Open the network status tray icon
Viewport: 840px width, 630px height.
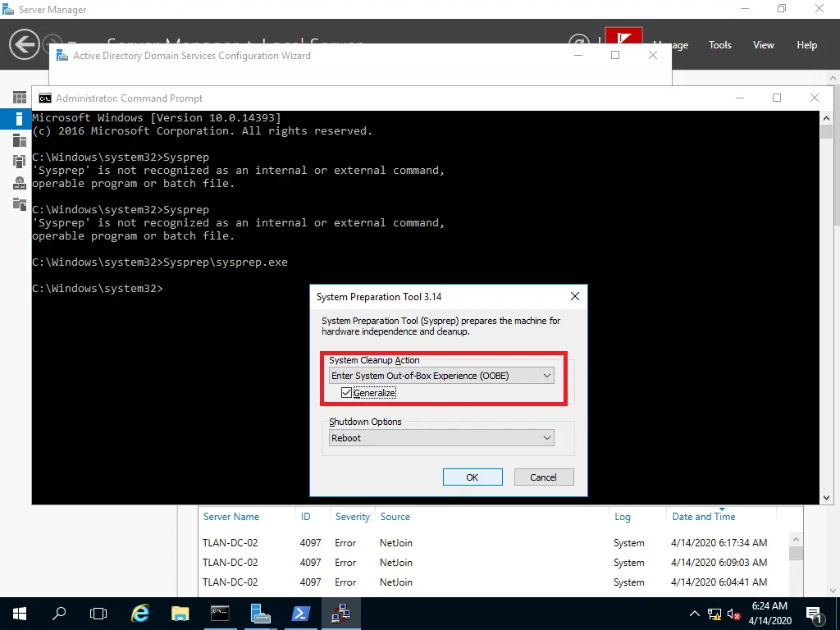(x=714, y=614)
